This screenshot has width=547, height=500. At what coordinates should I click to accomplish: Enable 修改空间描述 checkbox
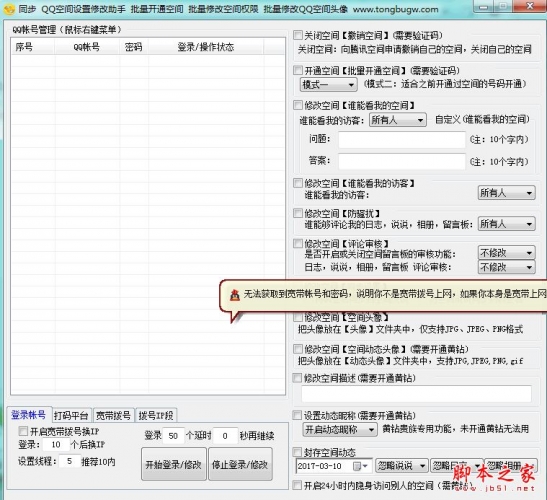pyautogui.click(x=297, y=378)
